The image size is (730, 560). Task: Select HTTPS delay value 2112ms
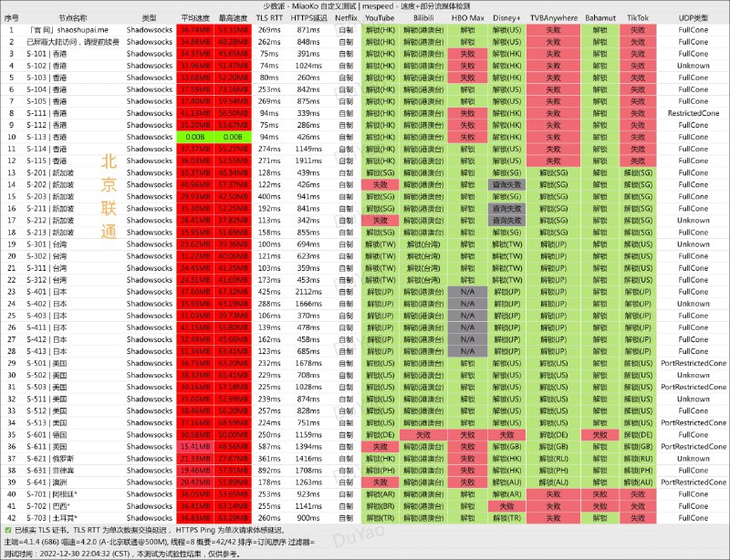(x=308, y=292)
